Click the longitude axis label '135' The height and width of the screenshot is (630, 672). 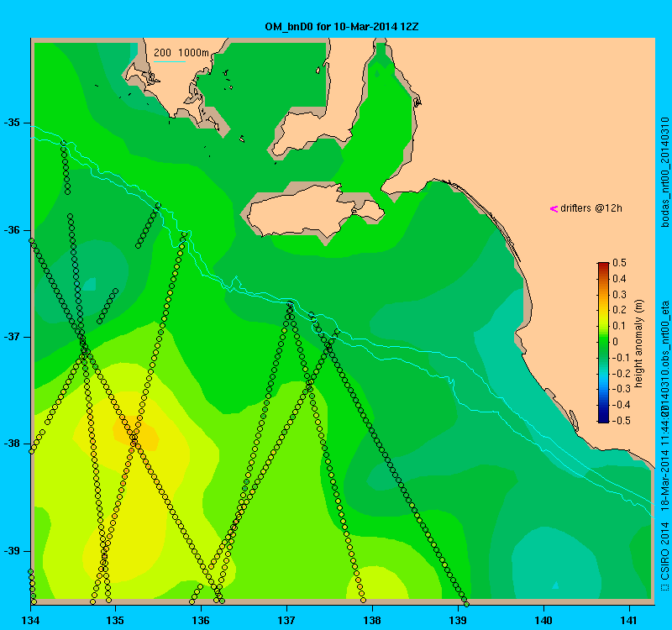coord(115,620)
